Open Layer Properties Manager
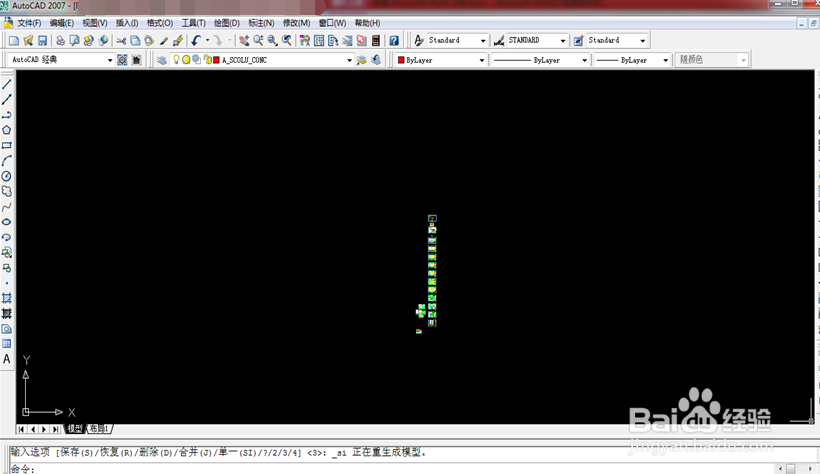 pyautogui.click(x=162, y=60)
